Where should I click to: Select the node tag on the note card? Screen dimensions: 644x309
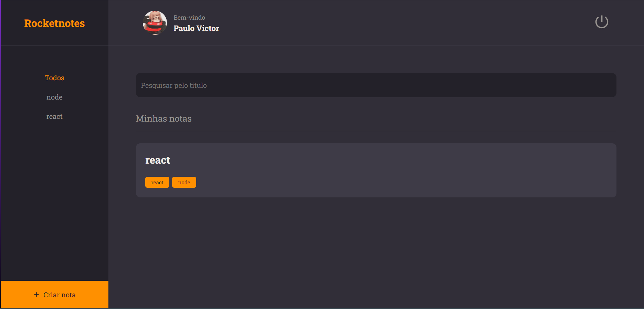click(184, 182)
